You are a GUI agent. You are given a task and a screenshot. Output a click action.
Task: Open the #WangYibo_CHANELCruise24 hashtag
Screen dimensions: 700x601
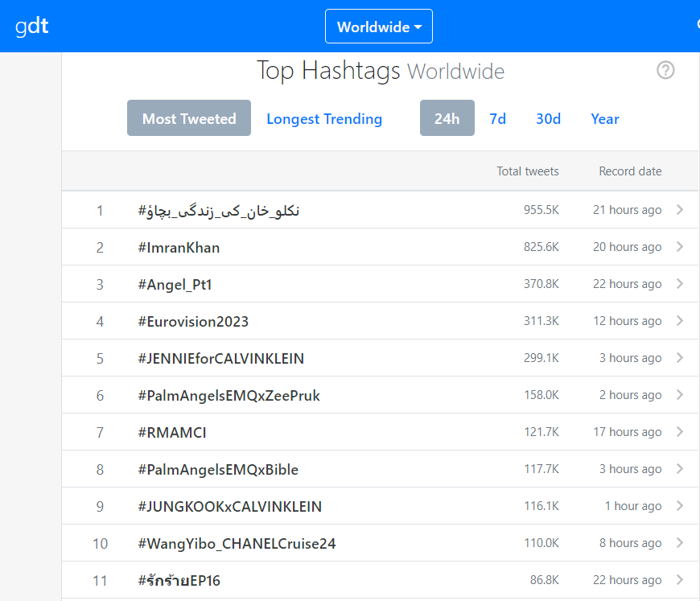(x=237, y=544)
